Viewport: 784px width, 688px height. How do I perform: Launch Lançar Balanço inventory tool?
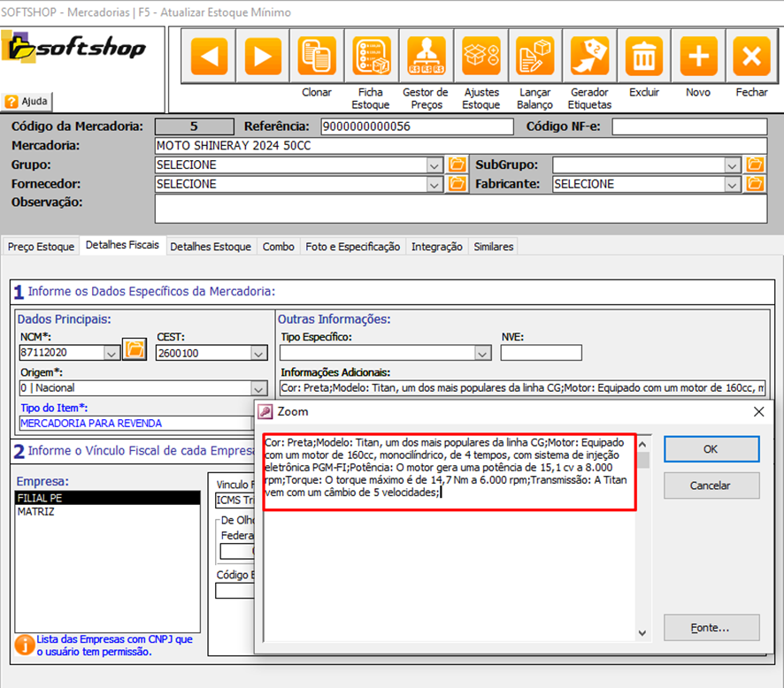click(x=534, y=57)
